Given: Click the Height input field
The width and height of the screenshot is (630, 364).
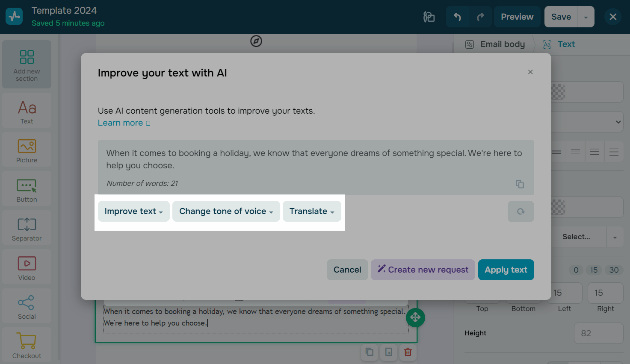Looking at the screenshot, I should (x=598, y=333).
